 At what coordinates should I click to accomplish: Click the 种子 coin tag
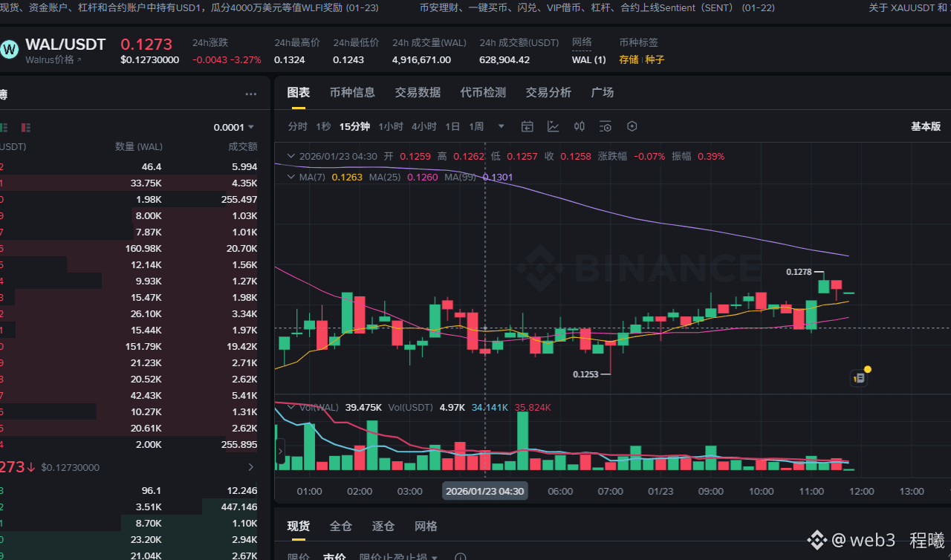click(x=655, y=59)
